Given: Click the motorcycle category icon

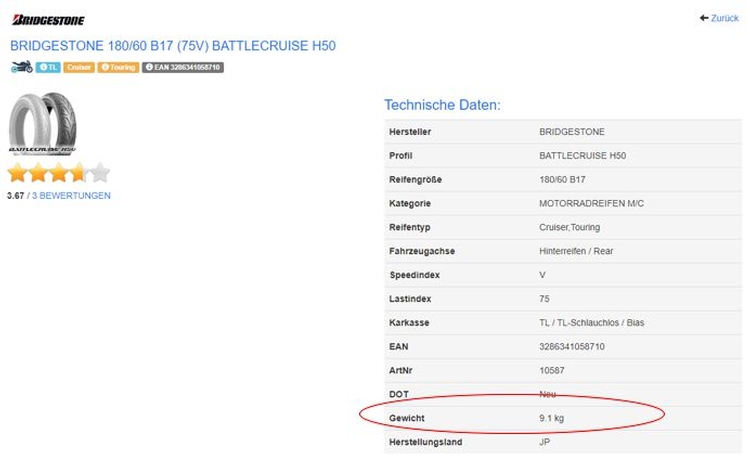Looking at the screenshot, I should (22, 67).
